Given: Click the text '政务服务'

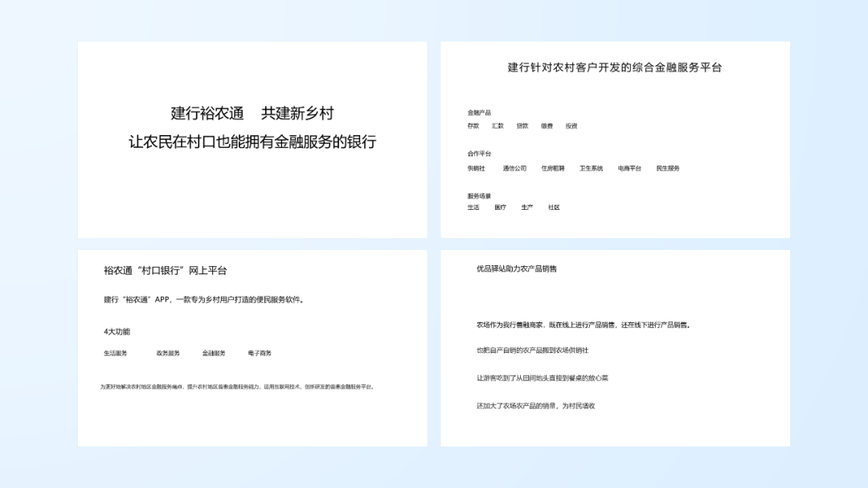Looking at the screenshot, I should pyautogui.click(x=168, y=353).
